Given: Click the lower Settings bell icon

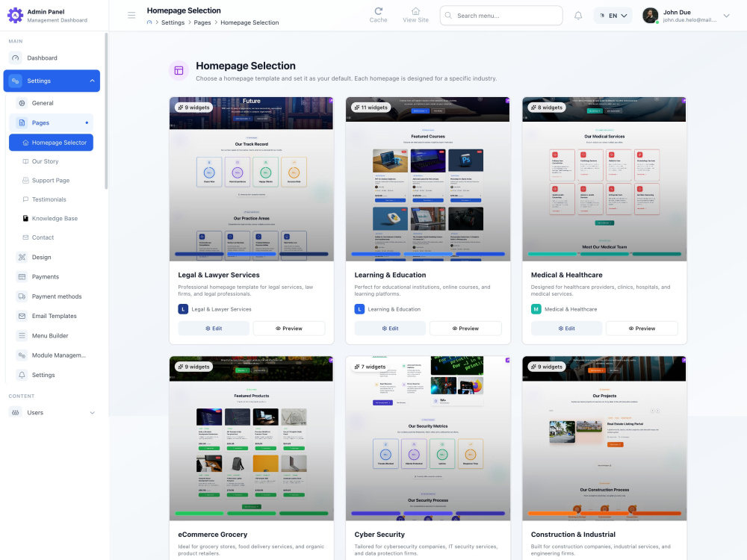Looking at the screenshot, I should (22, 375).
